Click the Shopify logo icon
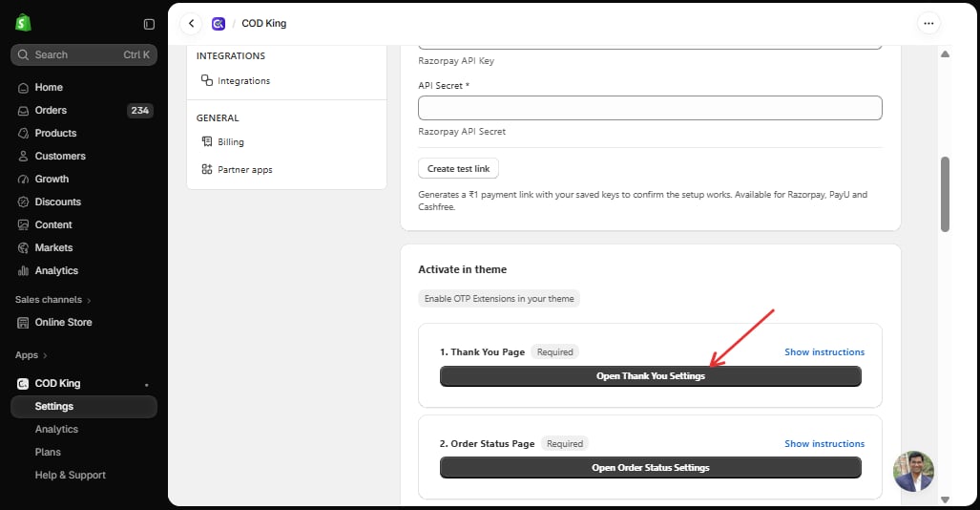The height and width of the screenshot is (510, 980). point(23,23)
